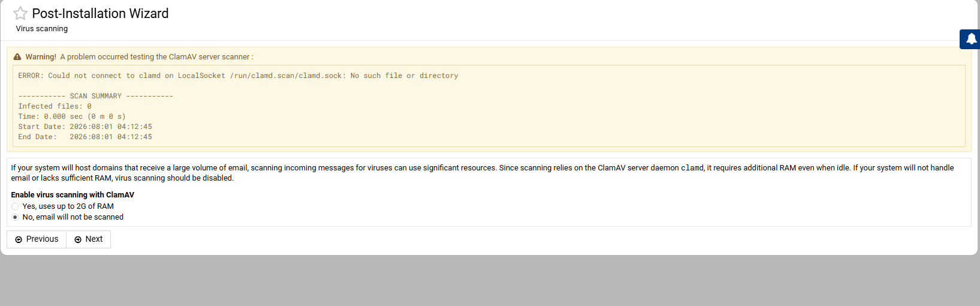Click the left arrow icon inside Previous
This screenshot has width=980, height=306.
tap(19, 239)
